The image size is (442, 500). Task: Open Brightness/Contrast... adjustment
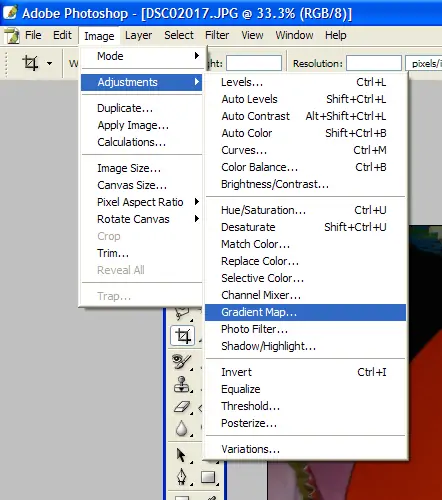tap(305, 184)
